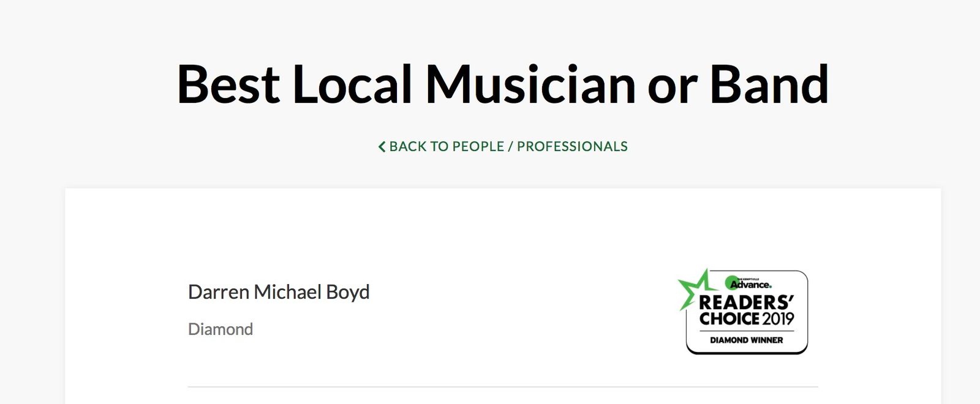Click the green circle in the Advance logo
This screenshot has width=980, height=404.
click(731, 283)
